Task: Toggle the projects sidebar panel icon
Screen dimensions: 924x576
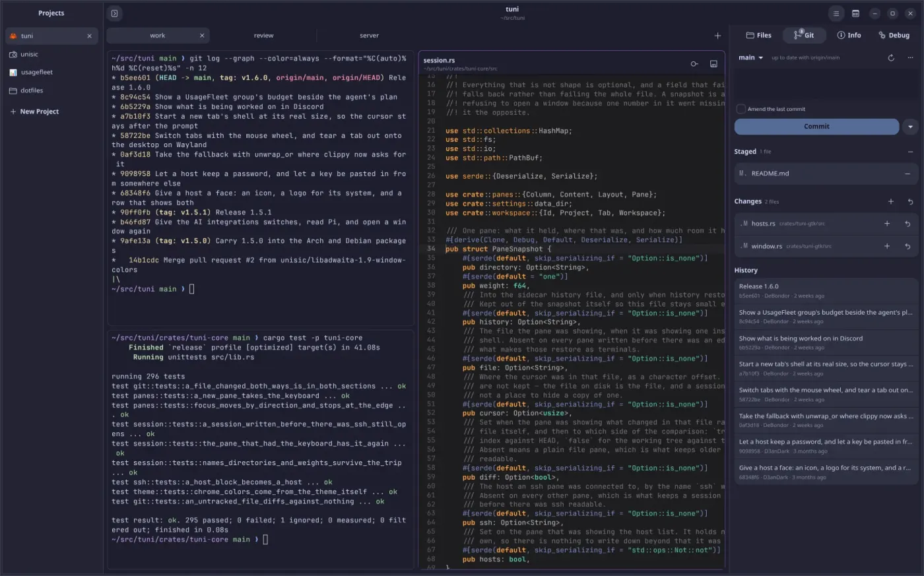Action: point(114,13)
